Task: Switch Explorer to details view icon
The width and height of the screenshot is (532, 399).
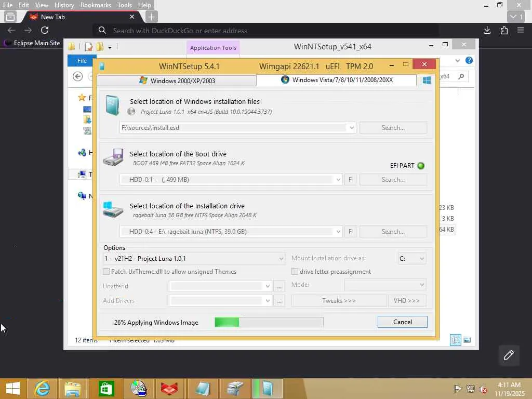Action: pos(455,340)
